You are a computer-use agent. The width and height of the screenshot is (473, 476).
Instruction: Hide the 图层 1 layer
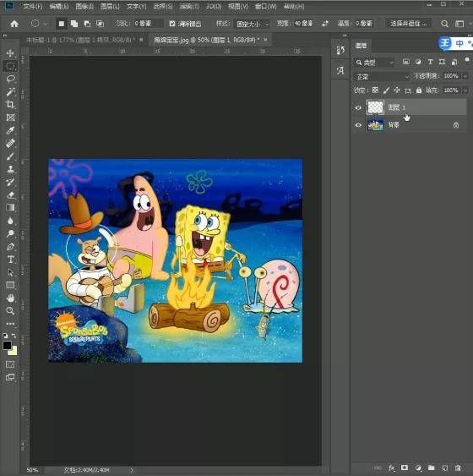pos(358,107)
